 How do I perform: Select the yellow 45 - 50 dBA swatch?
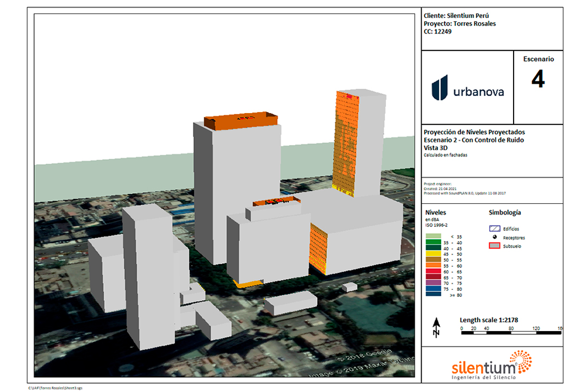tap(433, 254)
